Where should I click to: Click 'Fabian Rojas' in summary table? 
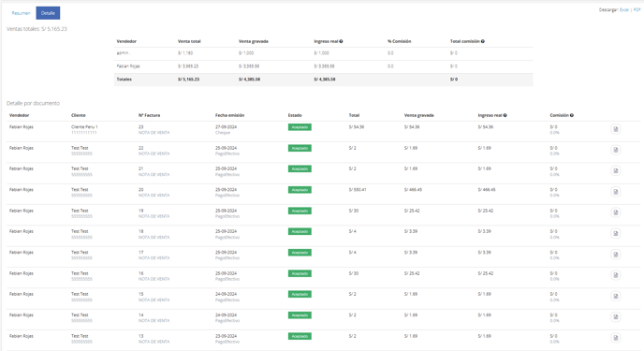coord(128,66)
